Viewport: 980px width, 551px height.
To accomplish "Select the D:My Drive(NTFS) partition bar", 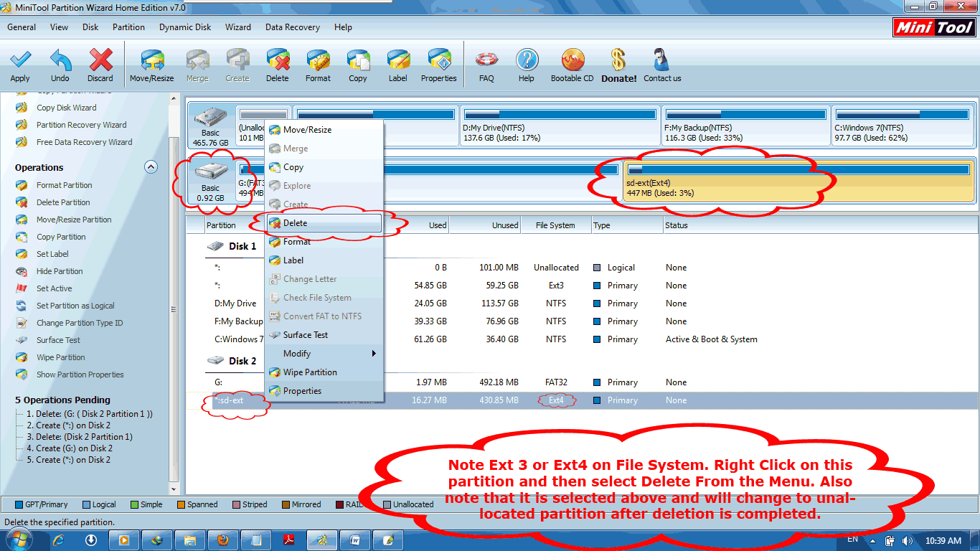I will (560, 126).
